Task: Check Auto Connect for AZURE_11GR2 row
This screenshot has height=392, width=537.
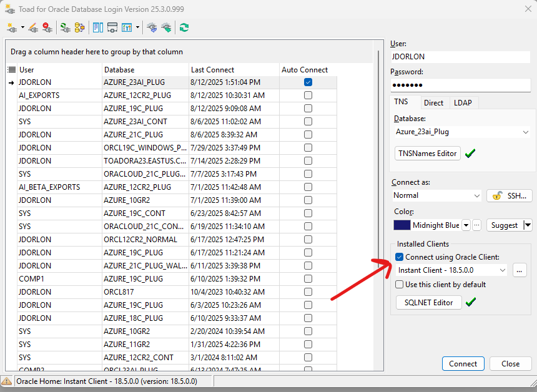Action: click(x=308, y=344)
